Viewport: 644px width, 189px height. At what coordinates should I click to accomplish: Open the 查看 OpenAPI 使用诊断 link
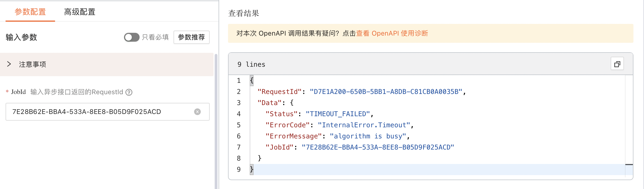tap(392, 33)
